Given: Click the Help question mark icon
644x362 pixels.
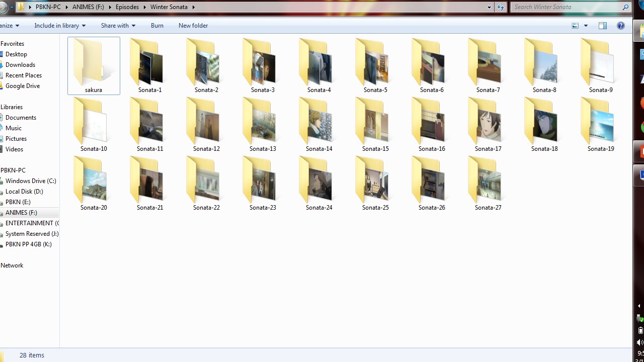Looking at the screenshot, I should 621,26.
